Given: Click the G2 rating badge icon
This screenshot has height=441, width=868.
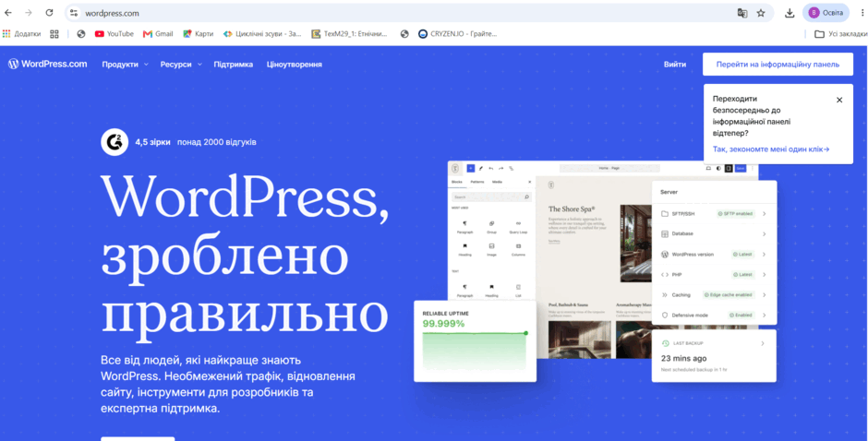Looking at the screenshot, I should click(x=115, y=142).
